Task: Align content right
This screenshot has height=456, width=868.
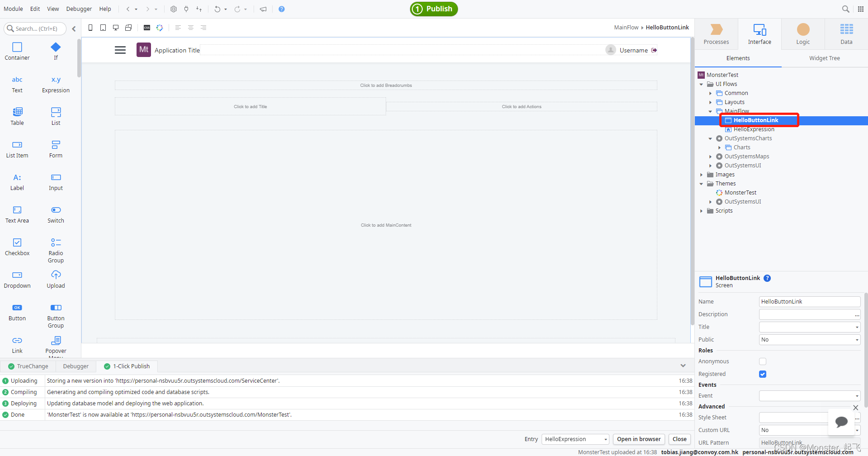Action: pyautogui.click(x=203, y=28)
